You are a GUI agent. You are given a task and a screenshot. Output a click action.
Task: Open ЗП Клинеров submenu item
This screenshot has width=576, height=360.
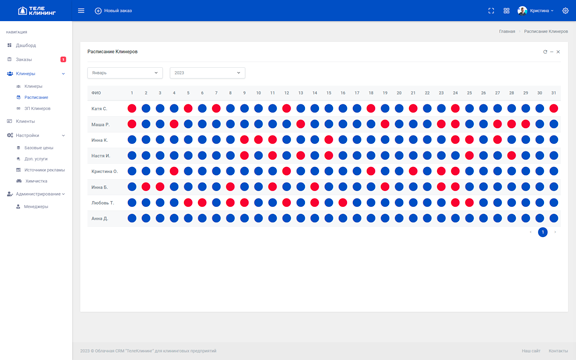pyautogui.click(x=37, y=108)
